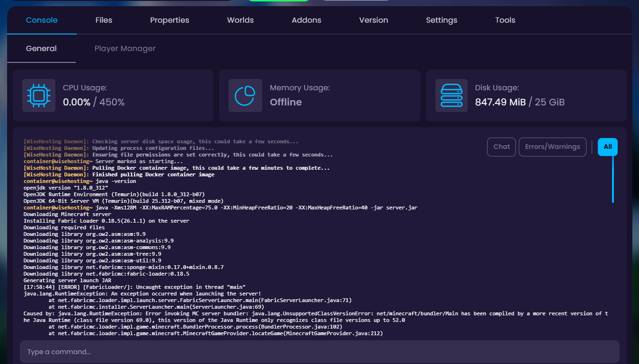
Task: Click the Disk usage stack icon
Action: click(x=451, y=95)
